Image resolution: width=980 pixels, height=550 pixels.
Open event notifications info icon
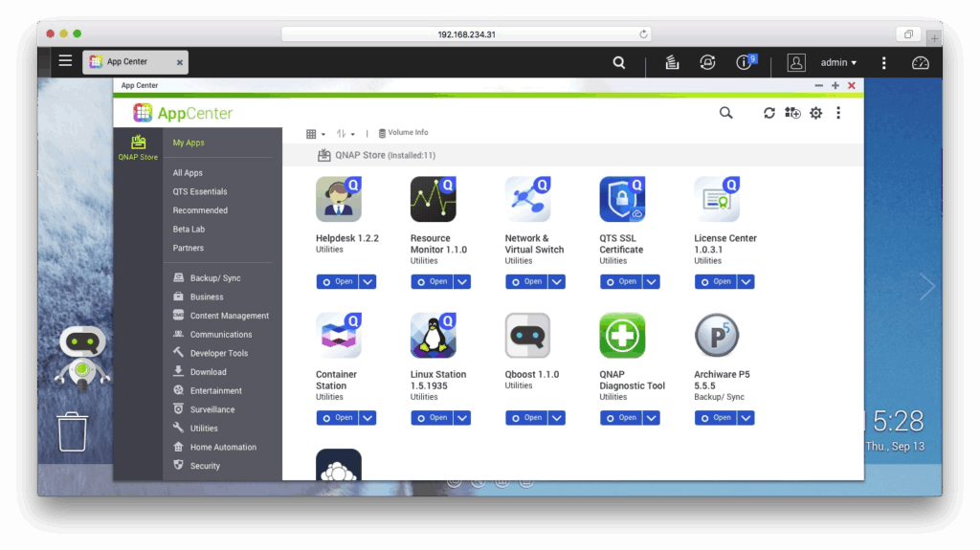tap(745, 63)
